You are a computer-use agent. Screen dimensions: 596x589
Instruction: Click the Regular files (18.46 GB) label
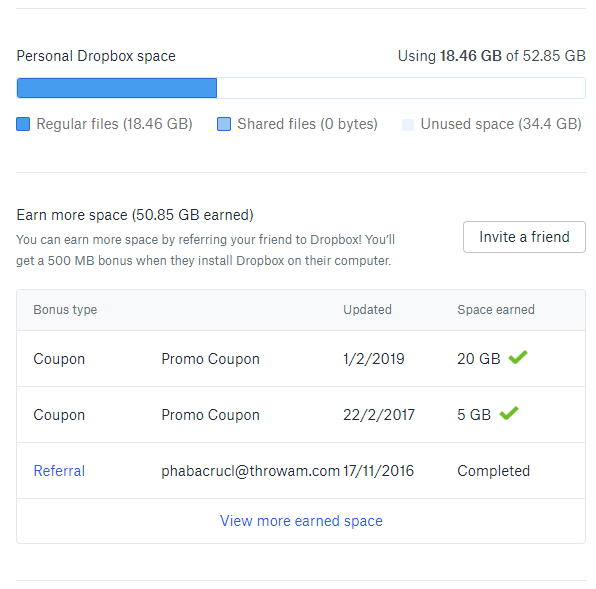pyautogui.click(x=114, y=124)
